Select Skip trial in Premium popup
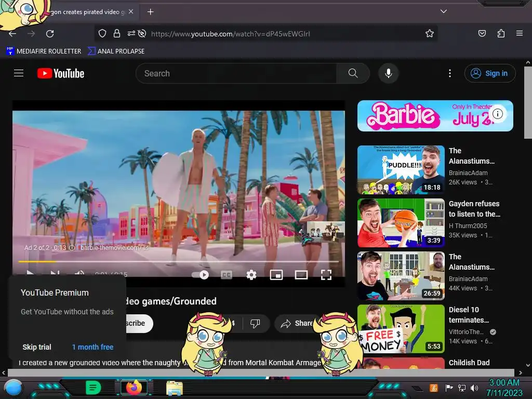 [37, 347]
